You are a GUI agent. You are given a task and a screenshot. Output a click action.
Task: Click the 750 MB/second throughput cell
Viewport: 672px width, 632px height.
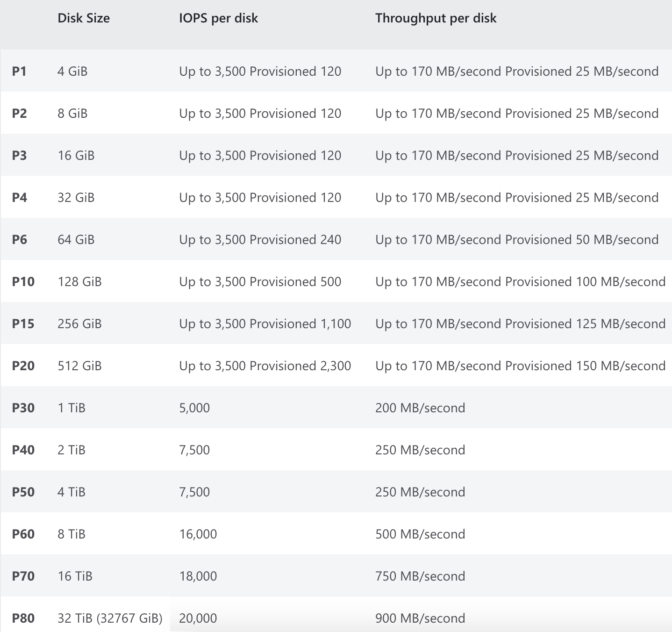point(420,576)
